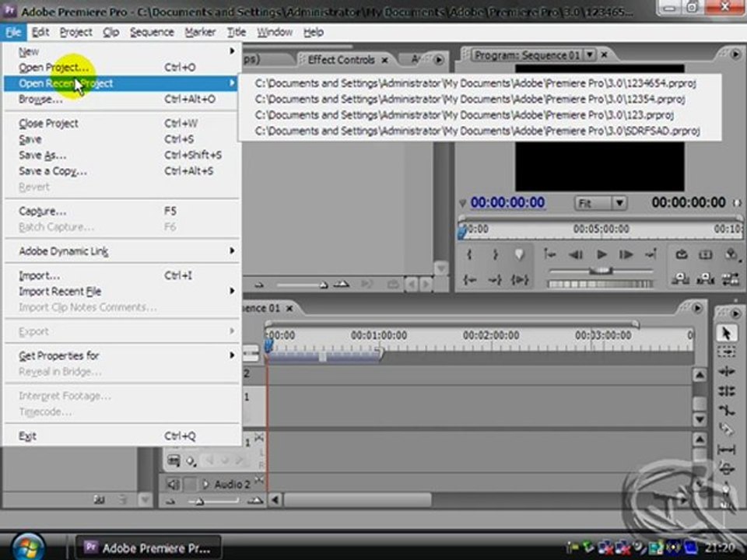Click the Extract button
Screen dimensions: 747x560
(x=705, y=279)
